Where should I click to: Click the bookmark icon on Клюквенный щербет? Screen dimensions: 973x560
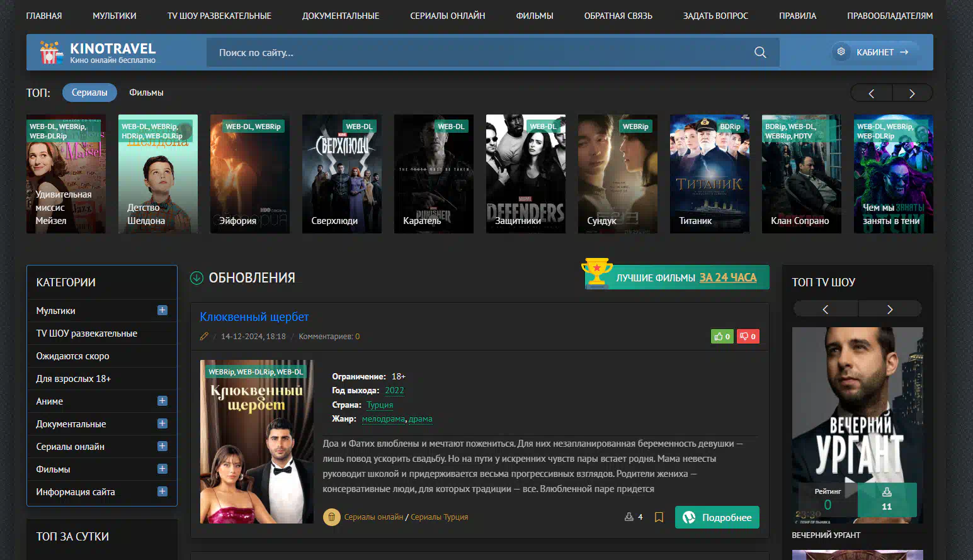[x=659, y=517]
